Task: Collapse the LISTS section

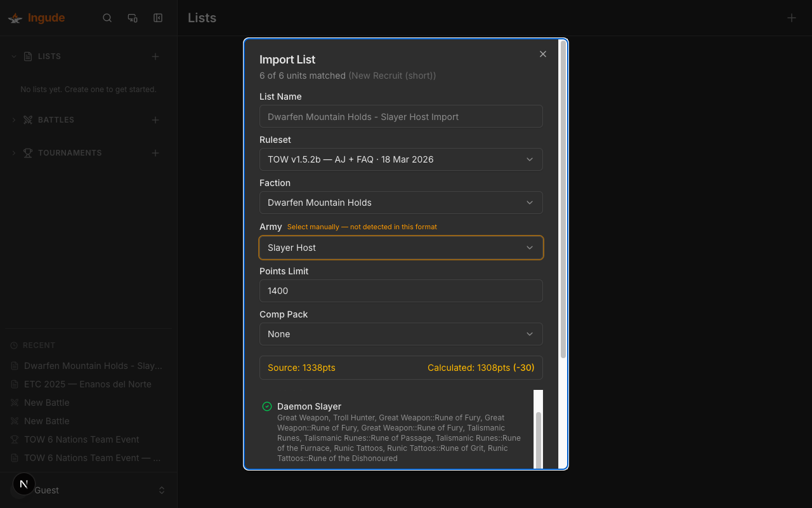Action: point(13,56)
